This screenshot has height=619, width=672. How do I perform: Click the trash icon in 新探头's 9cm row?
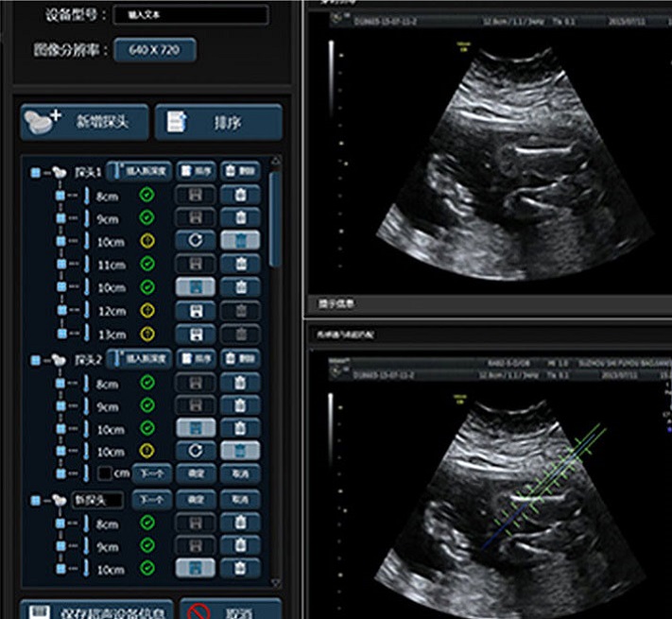click(240, 546)
